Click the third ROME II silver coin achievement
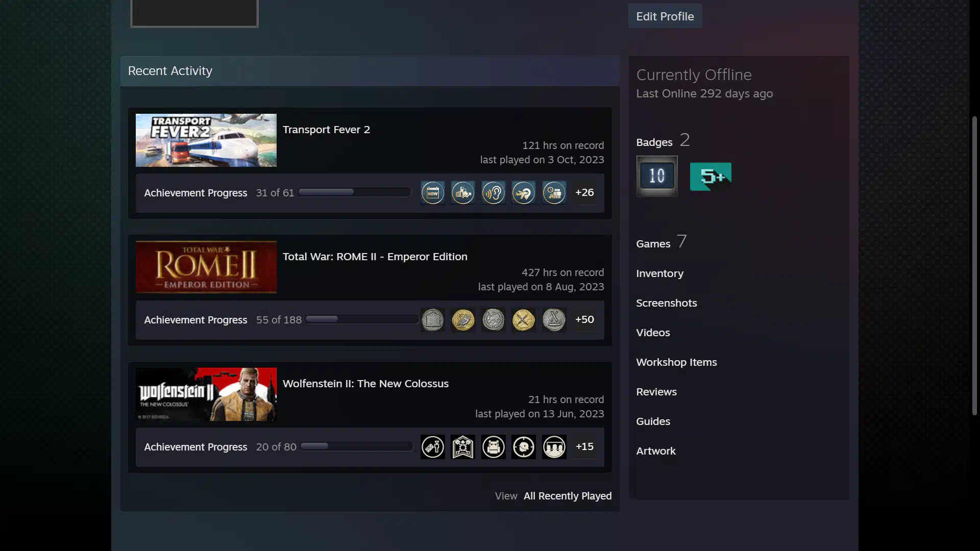 tap(493, 320)
